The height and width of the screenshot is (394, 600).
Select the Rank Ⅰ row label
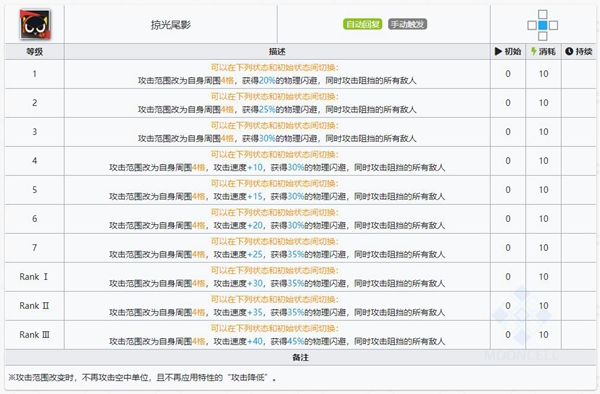[34, 277]
